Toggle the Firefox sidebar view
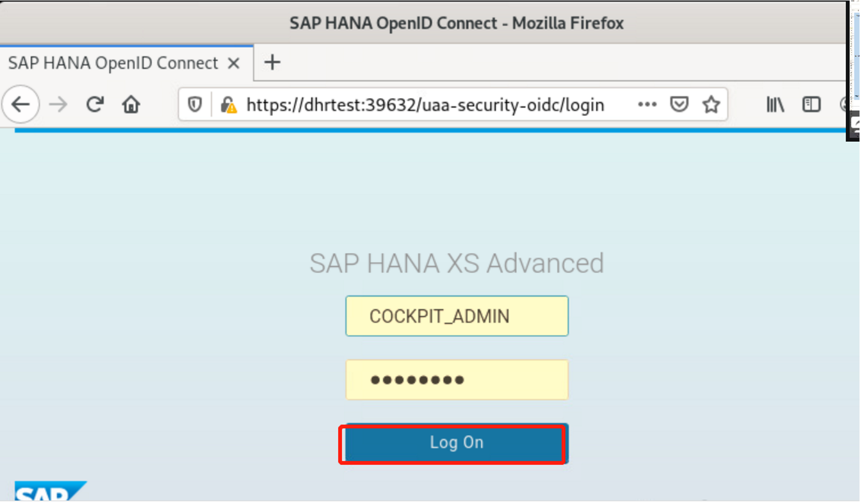The image size is (860, 504). (x=811, y=105)
